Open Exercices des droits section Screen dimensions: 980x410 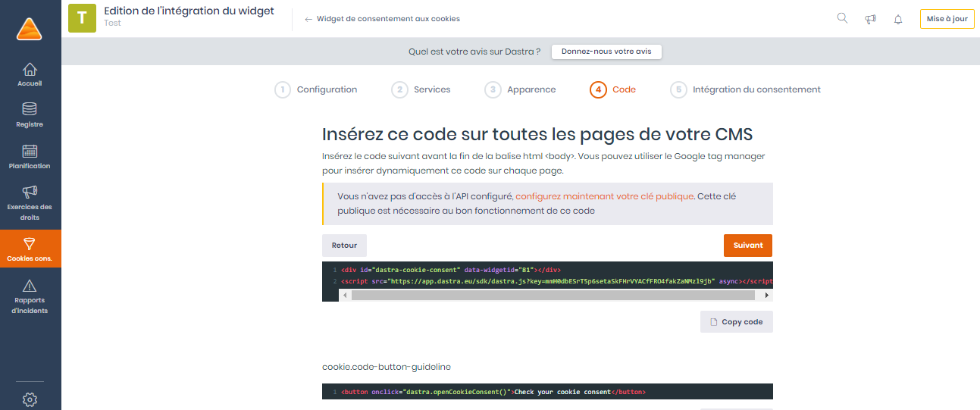pyautogui.click(x=30, y=203)
